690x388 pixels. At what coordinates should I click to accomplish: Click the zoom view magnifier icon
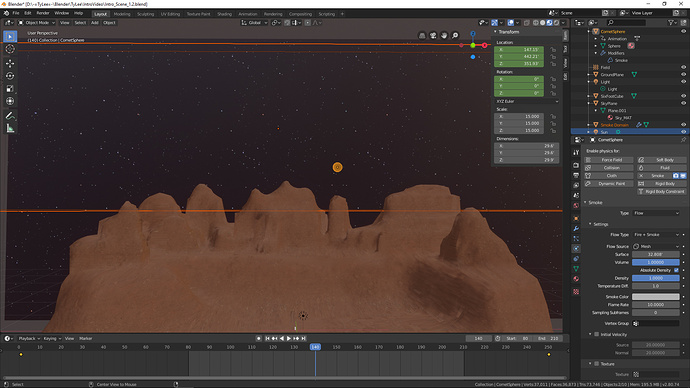[455, 36]
